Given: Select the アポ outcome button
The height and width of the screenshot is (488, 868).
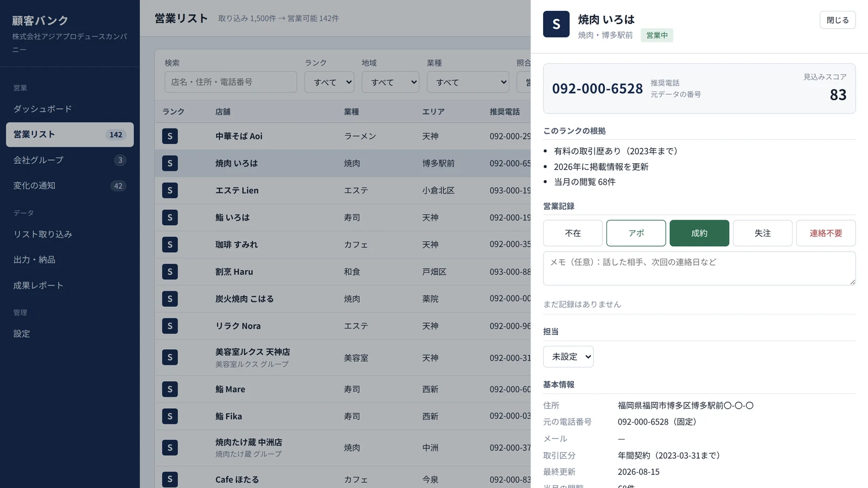Looking at the screenshot, I should tap(636, 233).
